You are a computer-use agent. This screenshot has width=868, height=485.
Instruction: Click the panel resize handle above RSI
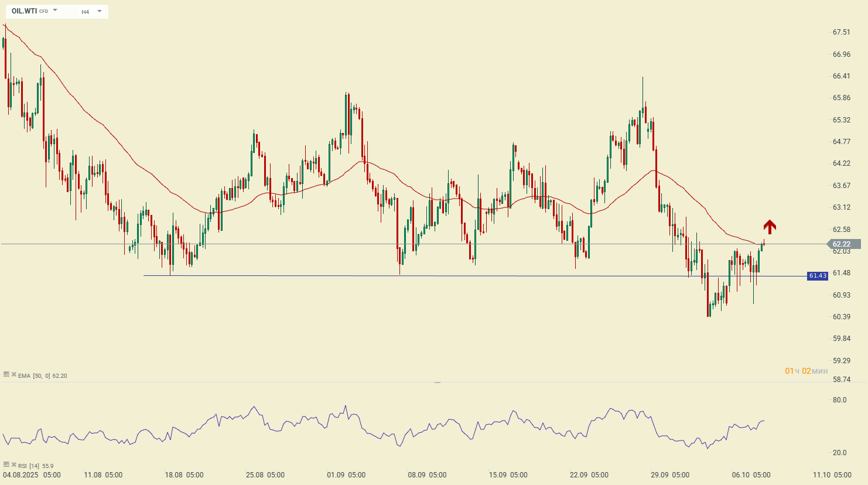point(437,382)
